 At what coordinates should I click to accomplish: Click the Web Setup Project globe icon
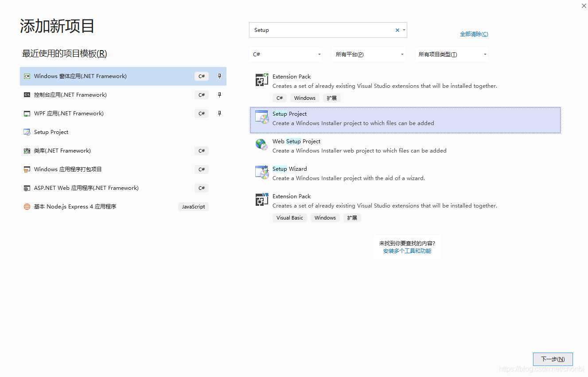click(x=262, y=145)
